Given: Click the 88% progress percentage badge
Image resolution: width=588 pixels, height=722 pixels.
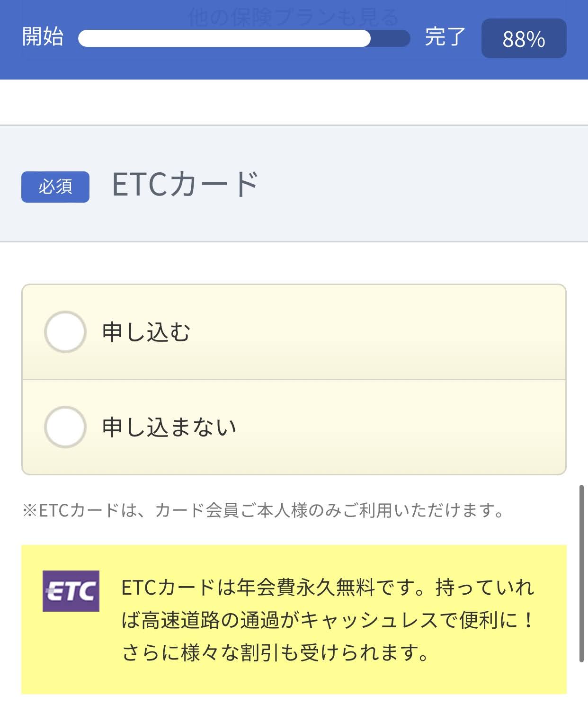Looking at the screenshot, I should coord(524,39).
